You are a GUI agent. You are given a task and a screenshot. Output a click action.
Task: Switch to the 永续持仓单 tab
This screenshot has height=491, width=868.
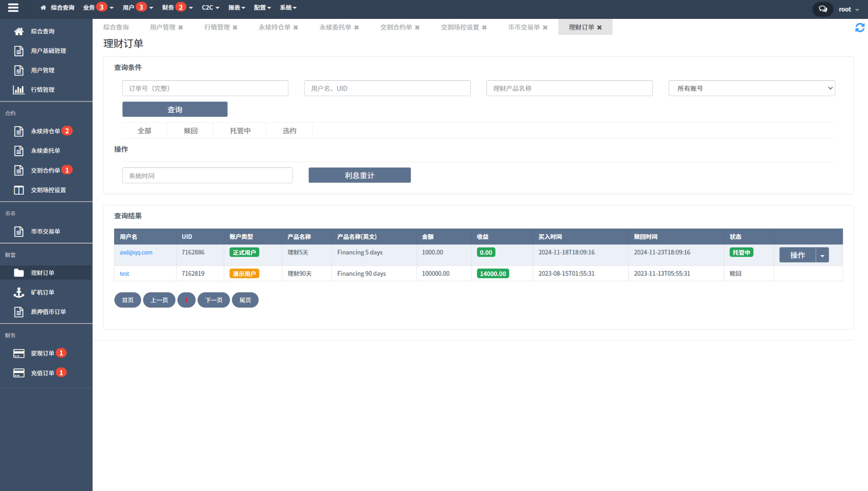274,27
